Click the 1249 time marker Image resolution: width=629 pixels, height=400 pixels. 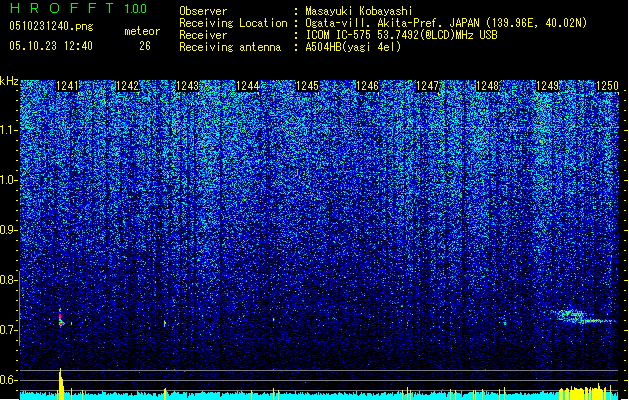pos(548,86)
